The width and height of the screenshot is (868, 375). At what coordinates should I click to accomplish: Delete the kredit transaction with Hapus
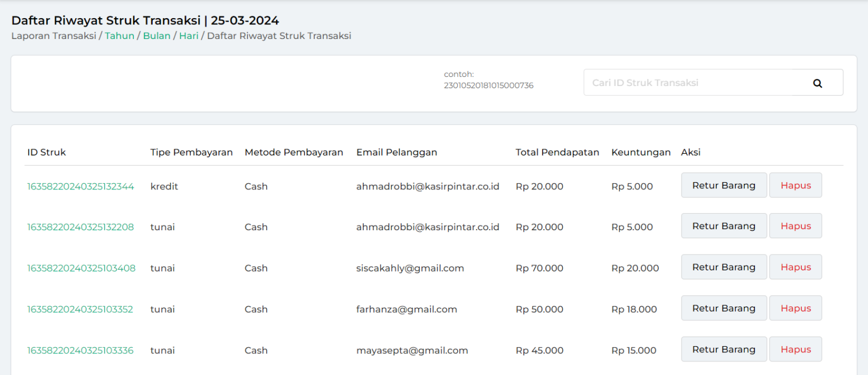[795, 186]
